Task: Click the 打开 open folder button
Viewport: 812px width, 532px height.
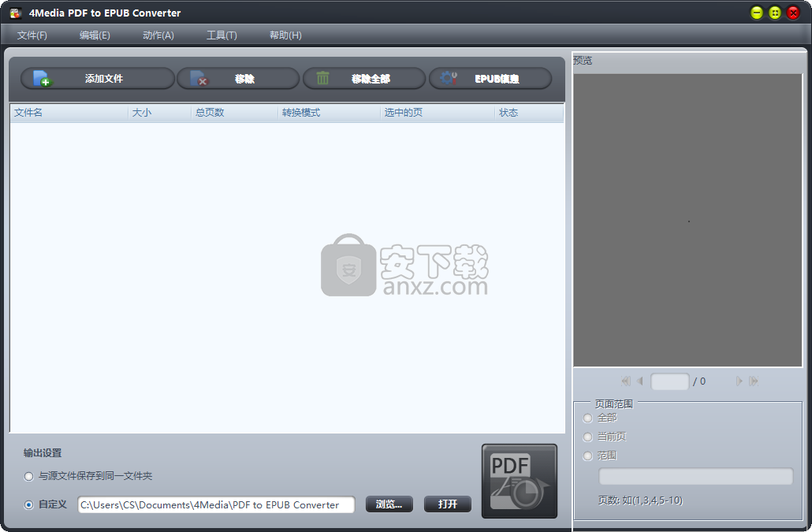Action: [x=448, y=504]
